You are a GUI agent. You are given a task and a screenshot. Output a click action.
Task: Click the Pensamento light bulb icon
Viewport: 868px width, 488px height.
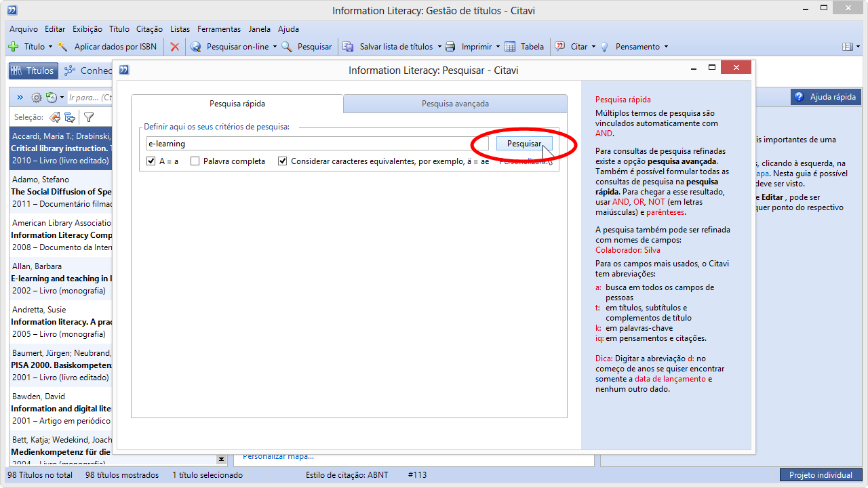click(x=605, y=47)
